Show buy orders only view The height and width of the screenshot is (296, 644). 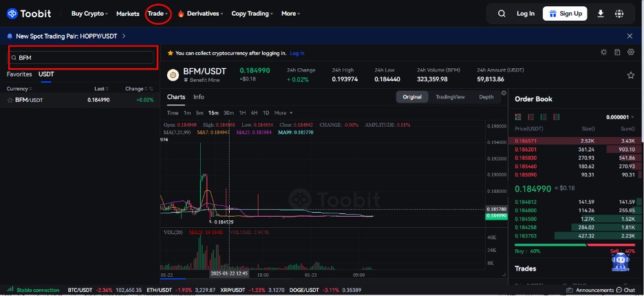click(x=544, y=117)
